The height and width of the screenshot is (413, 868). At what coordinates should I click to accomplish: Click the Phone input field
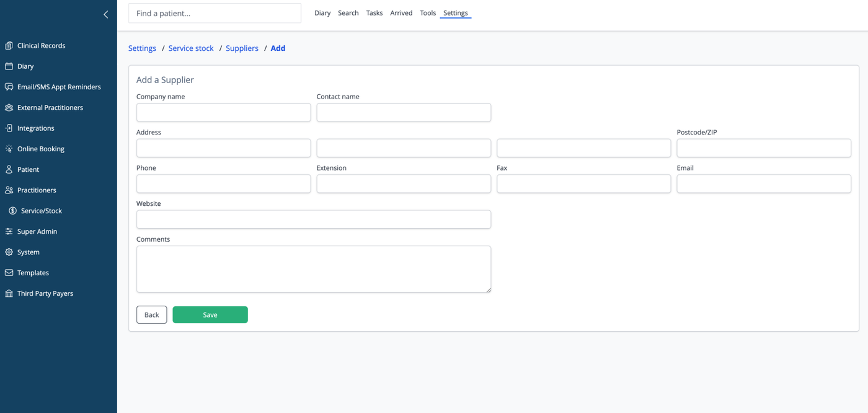[223, 184]
